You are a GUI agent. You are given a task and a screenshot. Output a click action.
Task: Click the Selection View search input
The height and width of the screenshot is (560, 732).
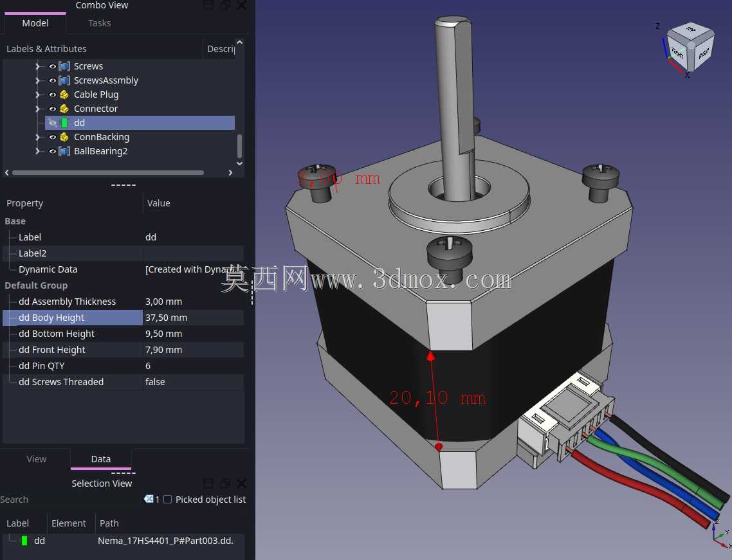coord(70,500)
